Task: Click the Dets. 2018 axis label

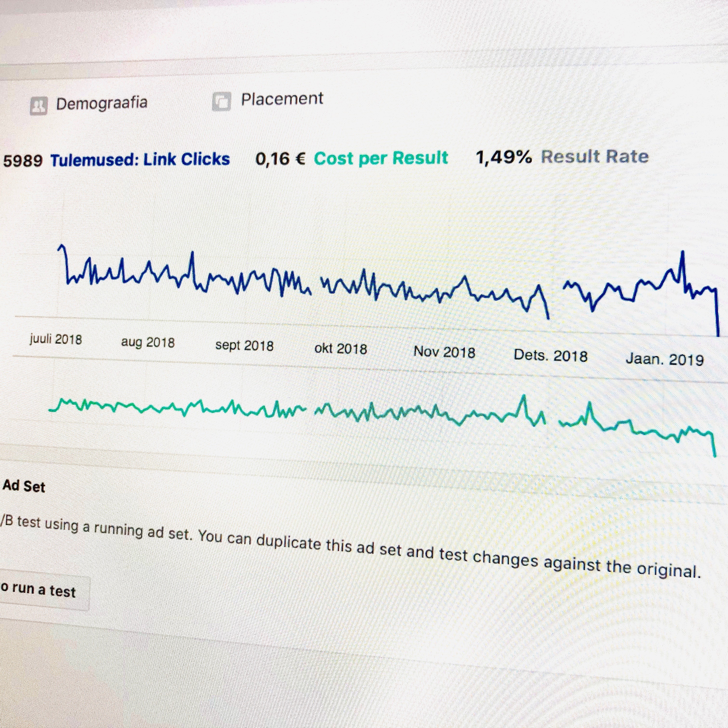Action: [x=551, y=356]
